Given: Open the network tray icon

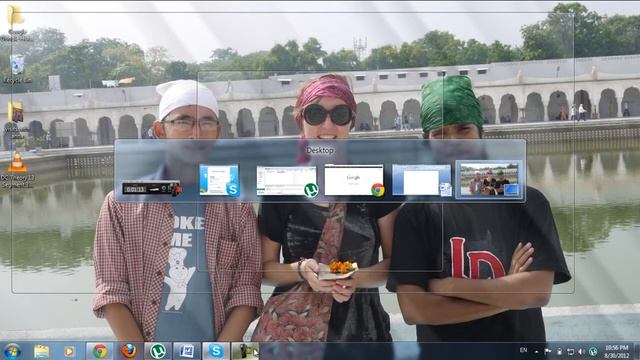Looking at the screenshot, I should (571, 351).
